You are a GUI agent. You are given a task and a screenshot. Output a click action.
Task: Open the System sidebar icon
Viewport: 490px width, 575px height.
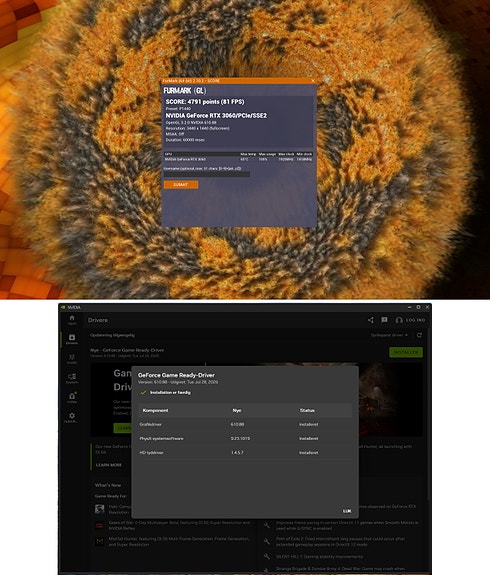coord(72,378)
